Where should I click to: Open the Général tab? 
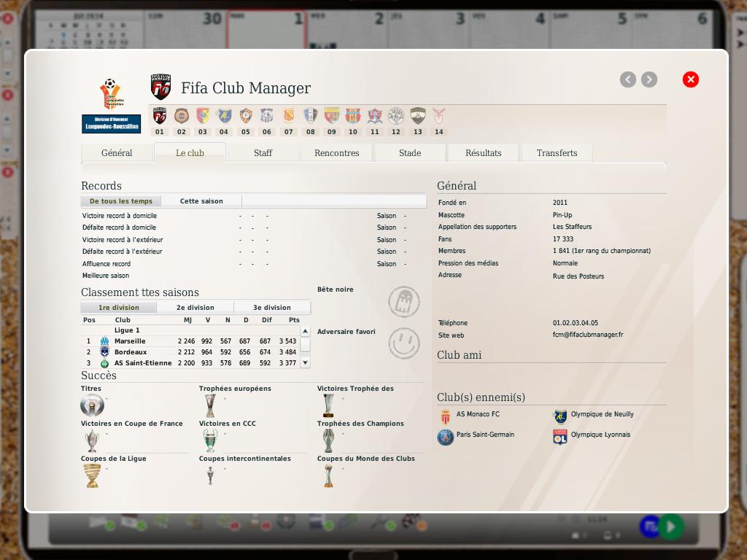117,153
